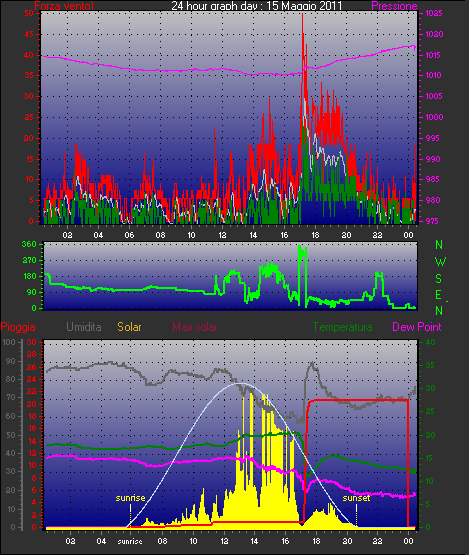Click the green 'E' compass letter
Screen dimensions: 469x555
[x=438, y=295]
